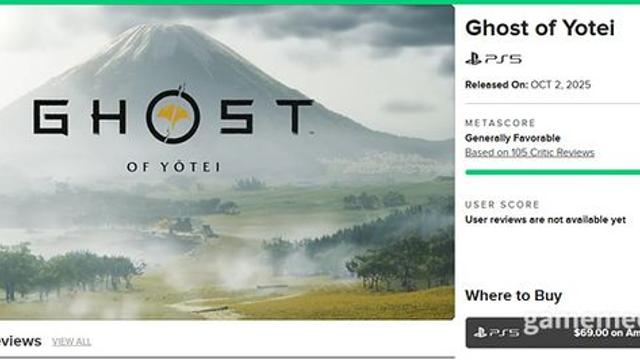The image size is (640, 360).
Task: Click the USER SCORE section label
Action: click(x=502, y=204)
